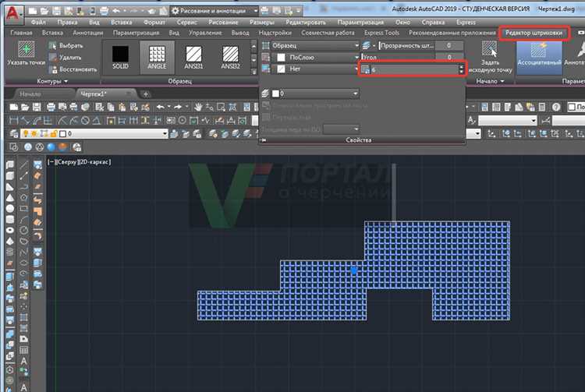Open the layer '0' dropdown in layers toolbar
The width and height of the screenshot is (585, 392).
coord(94,133)
